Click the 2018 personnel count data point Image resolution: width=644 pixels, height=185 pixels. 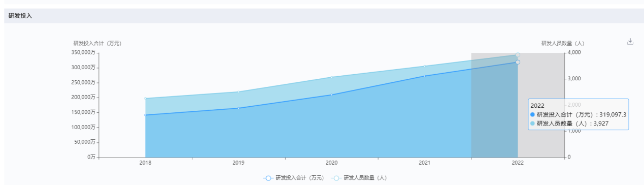point(145,99)
